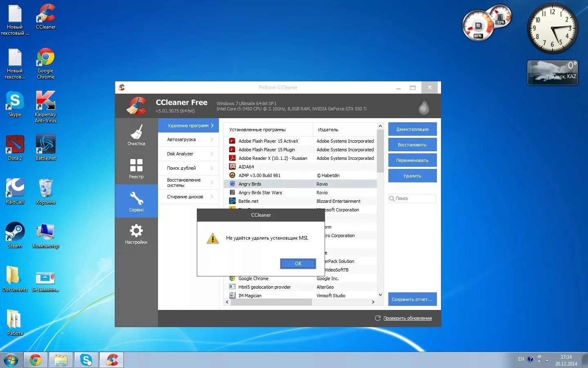Click the Chrome taskbar icon
The width and height of the screenshot is (588, 368).
36,360
